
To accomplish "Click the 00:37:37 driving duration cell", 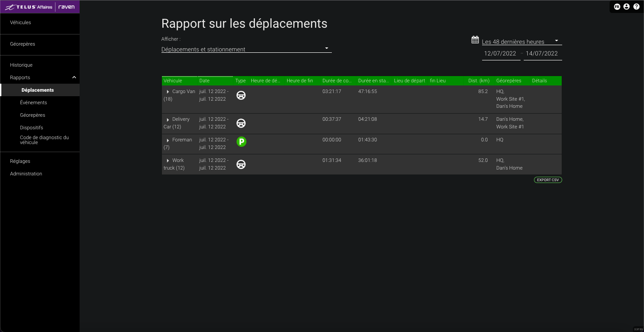I will [x=332, y=119].
